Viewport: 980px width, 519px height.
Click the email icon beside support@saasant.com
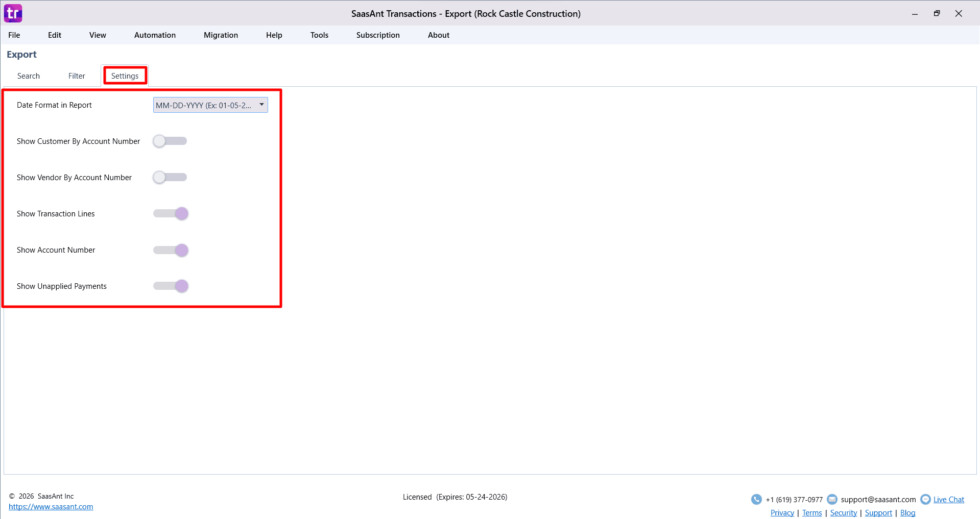(x=832, y=499)
